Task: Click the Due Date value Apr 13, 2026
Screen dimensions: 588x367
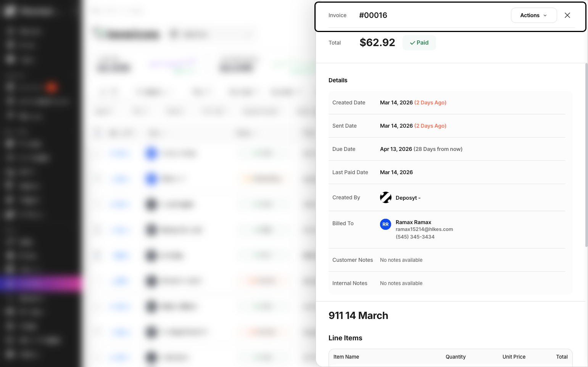Action: pyautogui.click(x=396, y=149)
